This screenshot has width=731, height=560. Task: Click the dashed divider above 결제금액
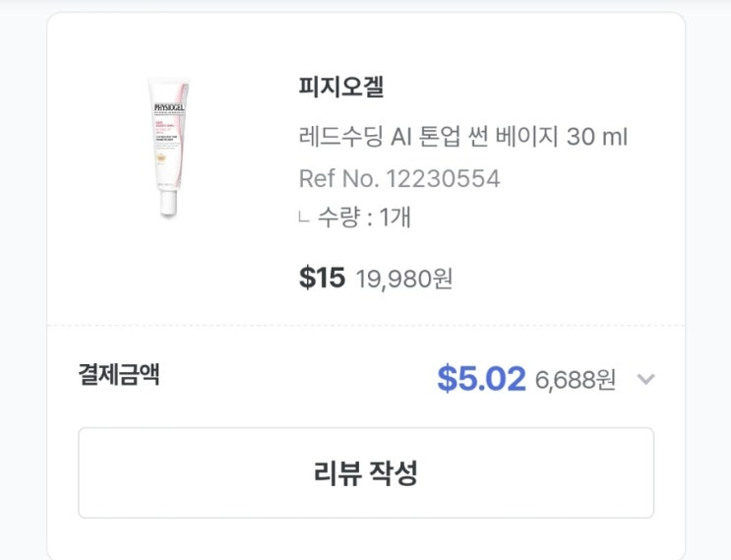tap(366, 325)
